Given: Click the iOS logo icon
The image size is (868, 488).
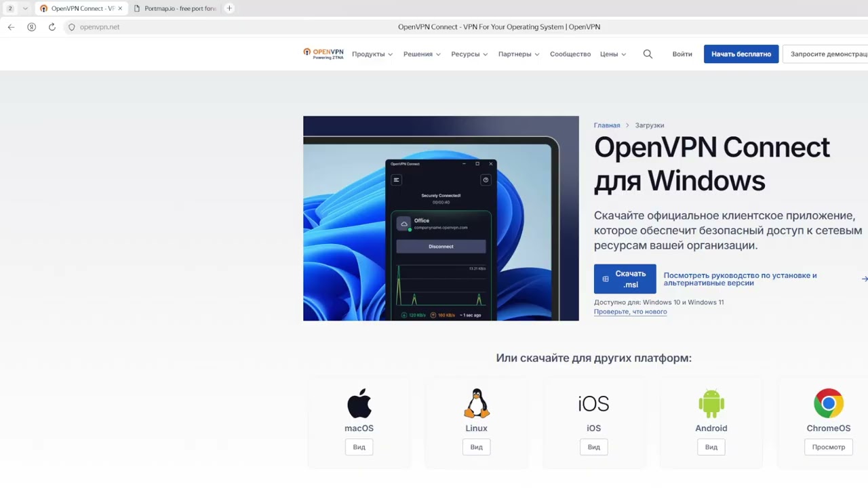Looking at the screenshot, I should pyautogui.click(x=593, y=404).
